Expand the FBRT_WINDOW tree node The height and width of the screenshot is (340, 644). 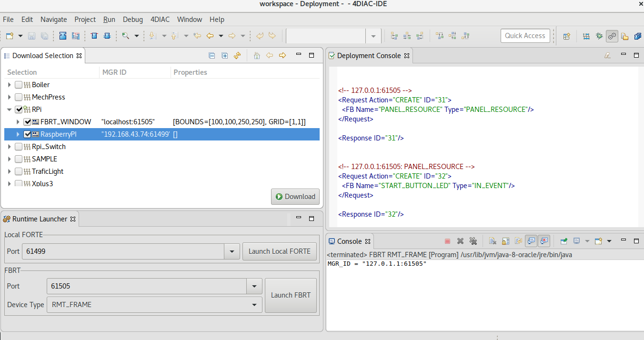point(18,122)
